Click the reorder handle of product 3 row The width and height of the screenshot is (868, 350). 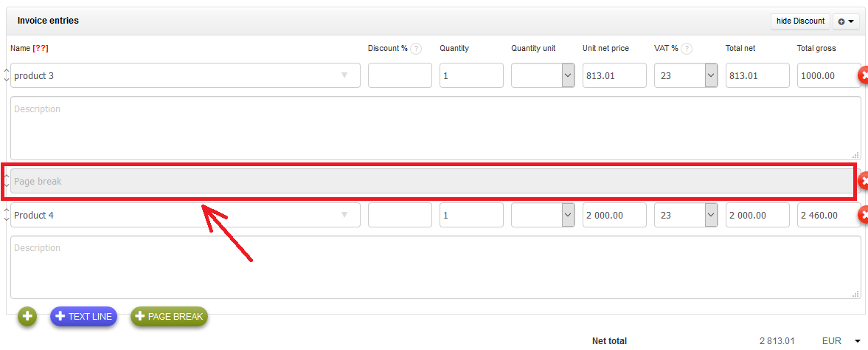pyautogui.click(x=6, y=75)
